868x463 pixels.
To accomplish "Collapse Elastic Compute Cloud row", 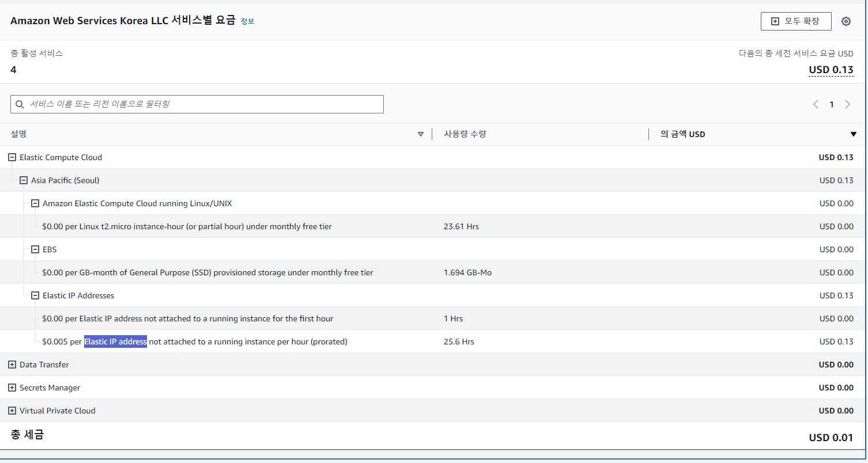I will (x=12, y=157).
